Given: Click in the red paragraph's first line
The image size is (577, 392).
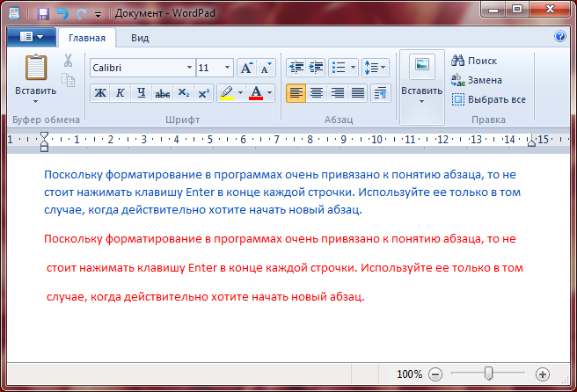Looking at the screenshot, I should (280, 239).
